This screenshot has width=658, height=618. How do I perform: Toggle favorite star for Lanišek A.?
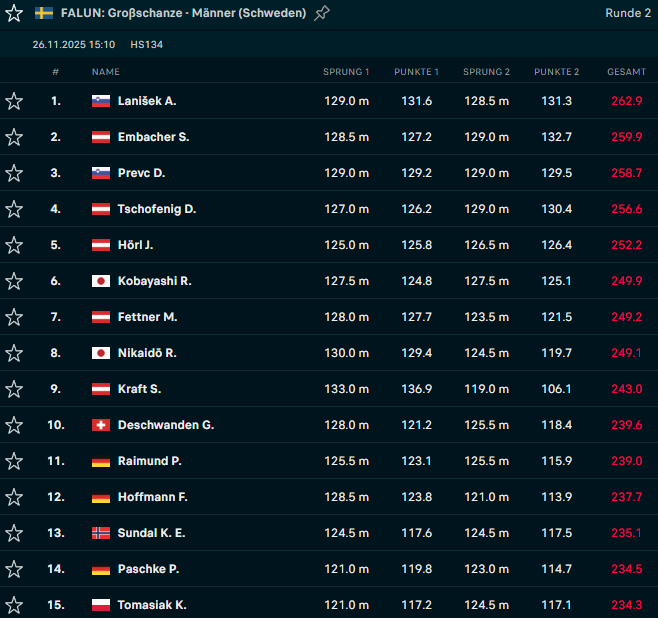click(x=14, y=101)
